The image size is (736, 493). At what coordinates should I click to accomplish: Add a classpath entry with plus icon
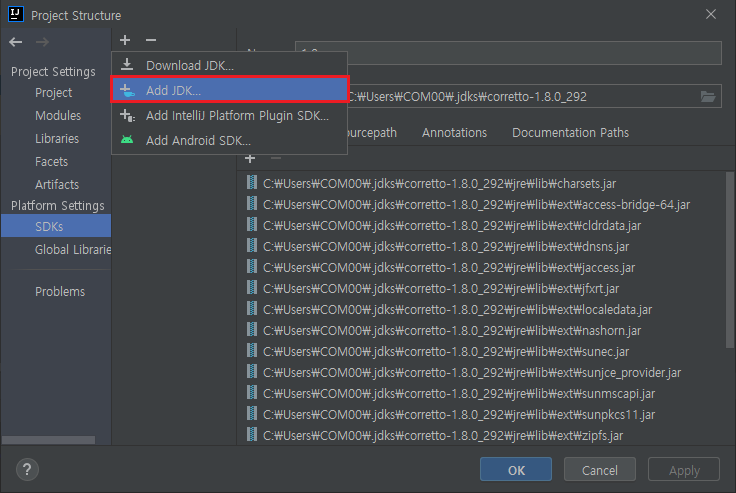(250, 159)
